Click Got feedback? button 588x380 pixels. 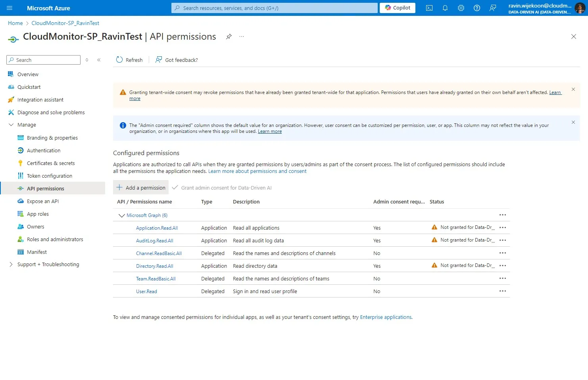[177, 60]
